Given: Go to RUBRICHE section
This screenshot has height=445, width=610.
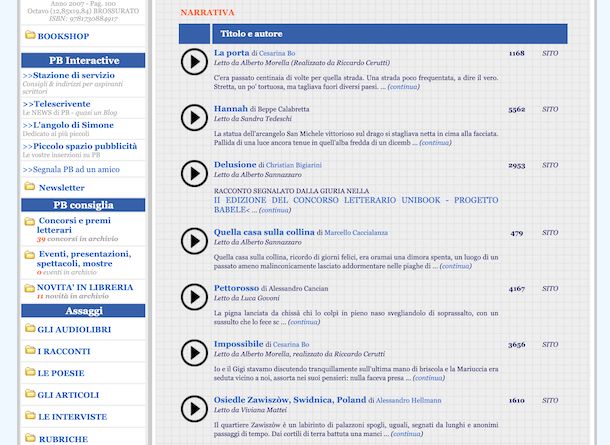Looking at the screenshot, I should 63,439.
